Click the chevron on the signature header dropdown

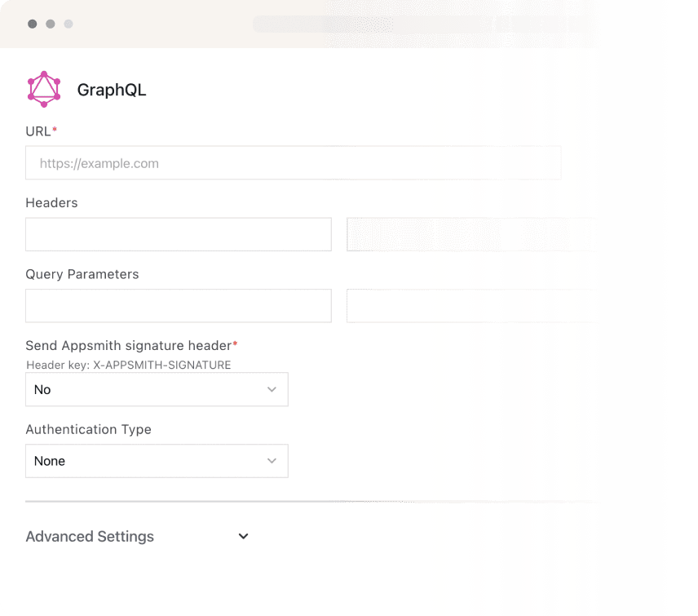tap(272, 389)
